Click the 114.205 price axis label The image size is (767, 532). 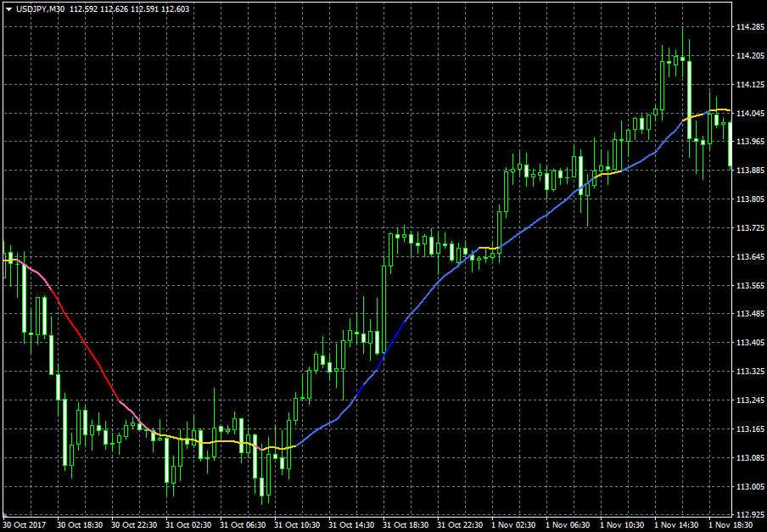coord(749,56)
